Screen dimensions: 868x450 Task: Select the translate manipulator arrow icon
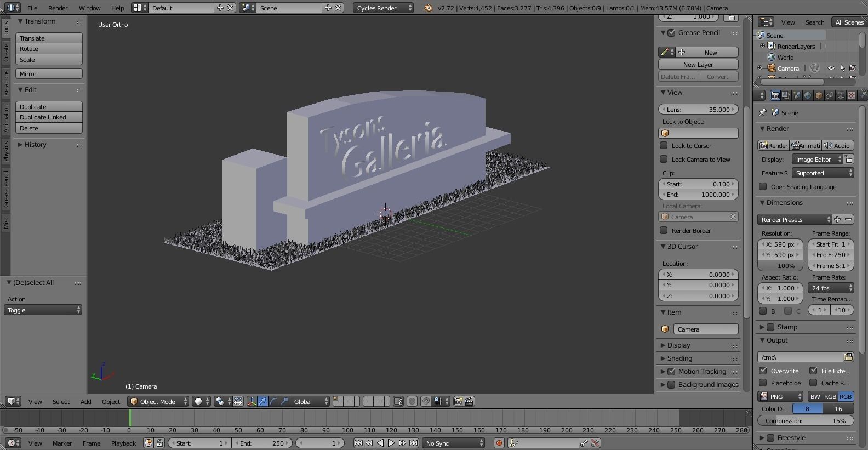(262, 401)
